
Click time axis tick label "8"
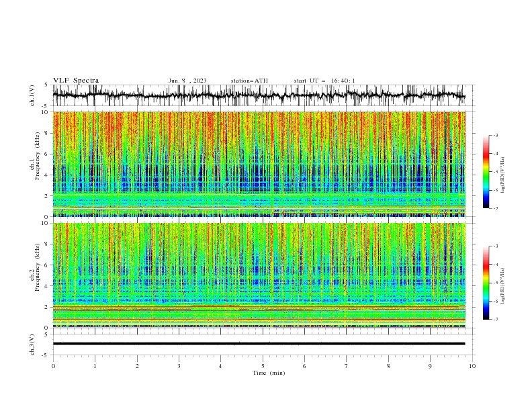(x=388, y=366)
